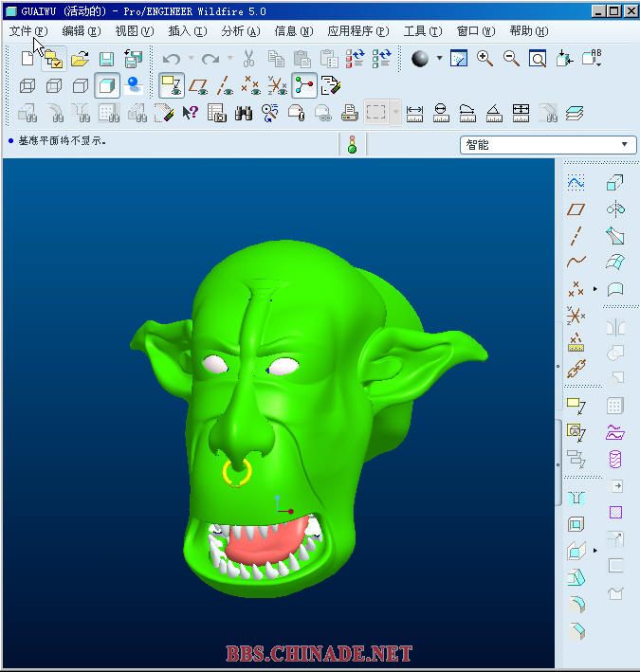The width and height of the screenshot is (640, 672).
Task: Expand the datum point tool flyout arrow
Action: pos(595,289)
